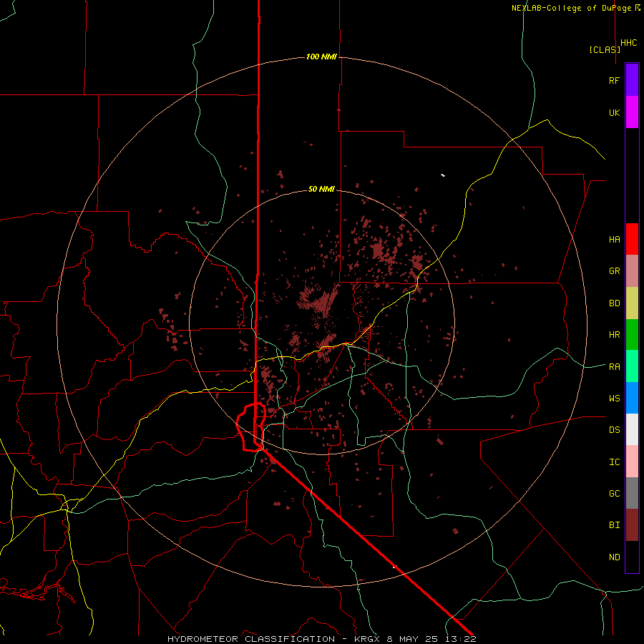Click the HR legend label
This screenshot has height=644, width=644.
[x=614, y=335]
